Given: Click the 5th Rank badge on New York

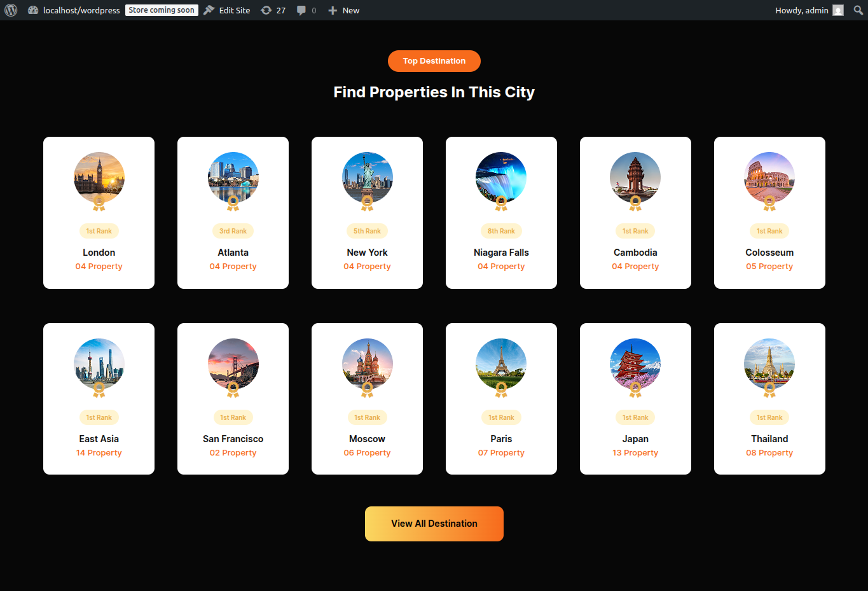Looking at the screenshot, I should 368,231.
